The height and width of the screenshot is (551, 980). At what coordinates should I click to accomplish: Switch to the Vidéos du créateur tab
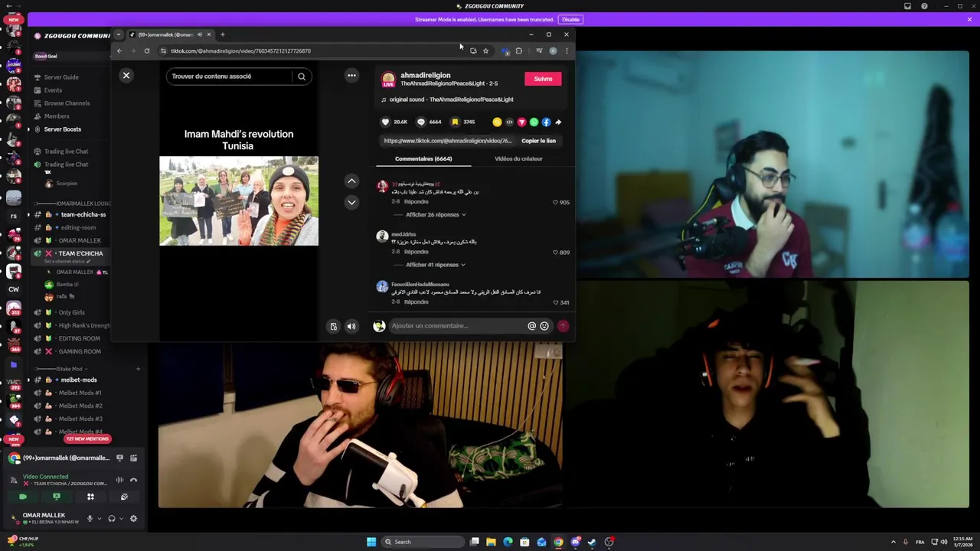click(x=518, y=158)
